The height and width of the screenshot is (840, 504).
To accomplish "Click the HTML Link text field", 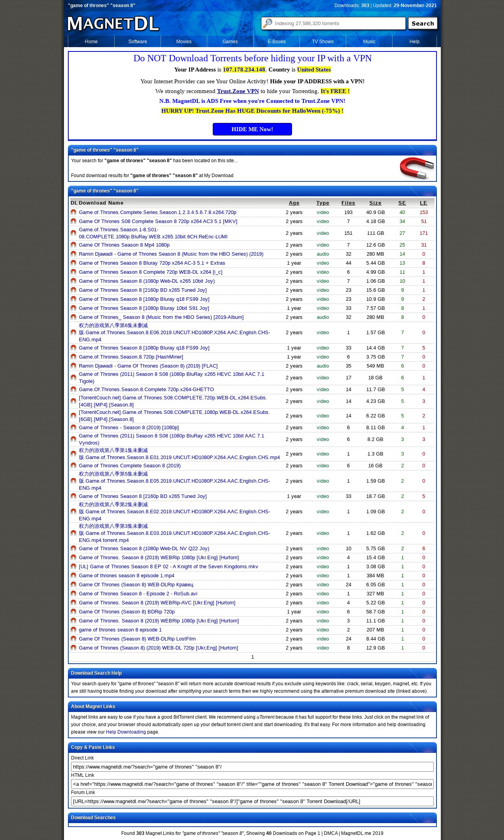I will [x=252, y=784].
